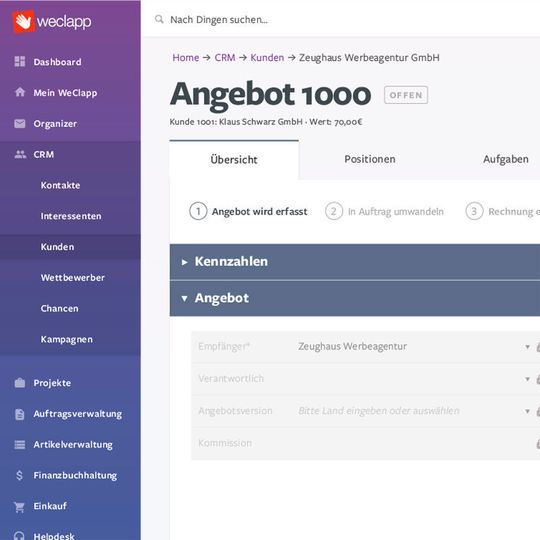Follow the Kunden breadcrumb link
540x540 pixels.
(x=267, y=58)
